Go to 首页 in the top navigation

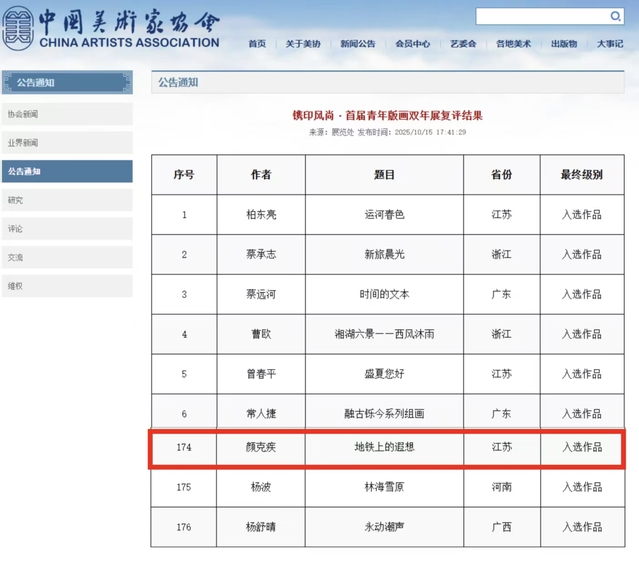(257, 44)
